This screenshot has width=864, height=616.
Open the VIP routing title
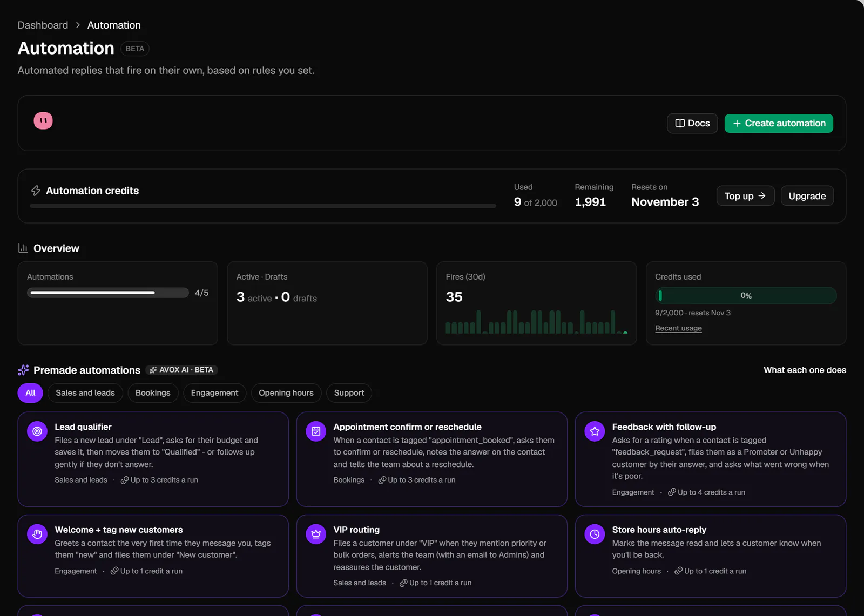pos(356,530)
